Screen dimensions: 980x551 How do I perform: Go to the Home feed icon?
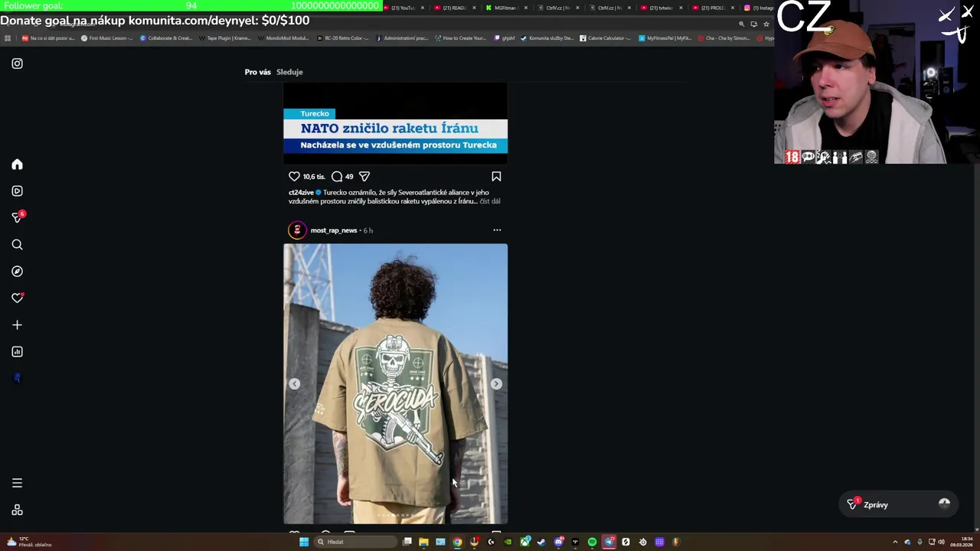17,165
